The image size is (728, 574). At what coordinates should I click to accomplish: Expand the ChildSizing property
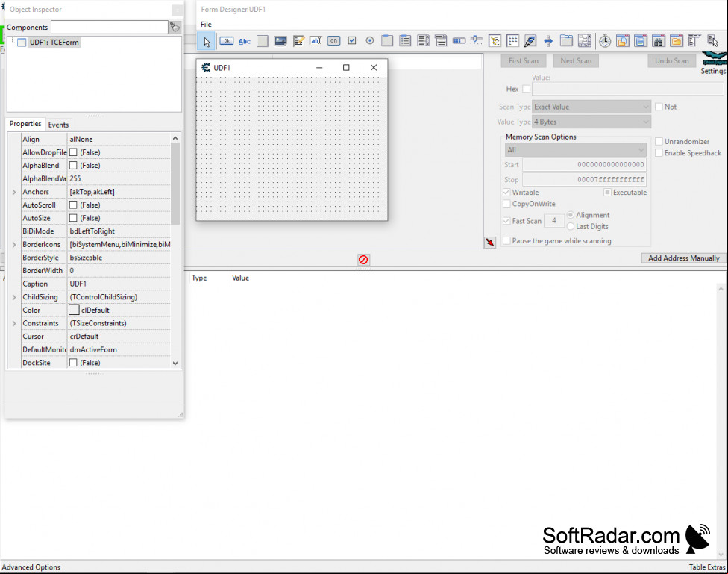14,296
